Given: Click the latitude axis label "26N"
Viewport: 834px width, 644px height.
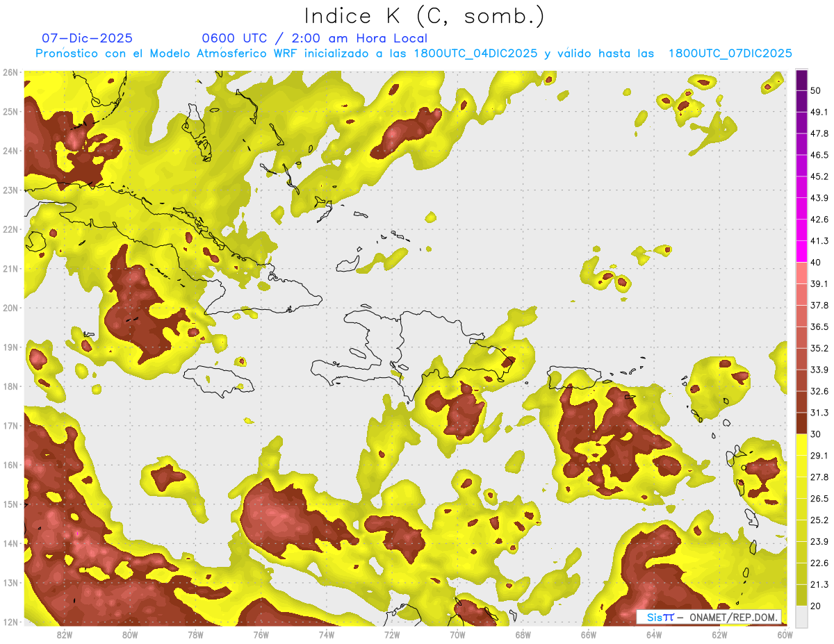Looking at the screenshot, I should (10, 72).
